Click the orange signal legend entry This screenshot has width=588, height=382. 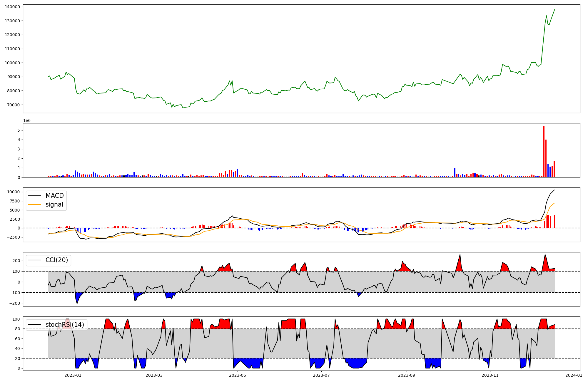54,205
